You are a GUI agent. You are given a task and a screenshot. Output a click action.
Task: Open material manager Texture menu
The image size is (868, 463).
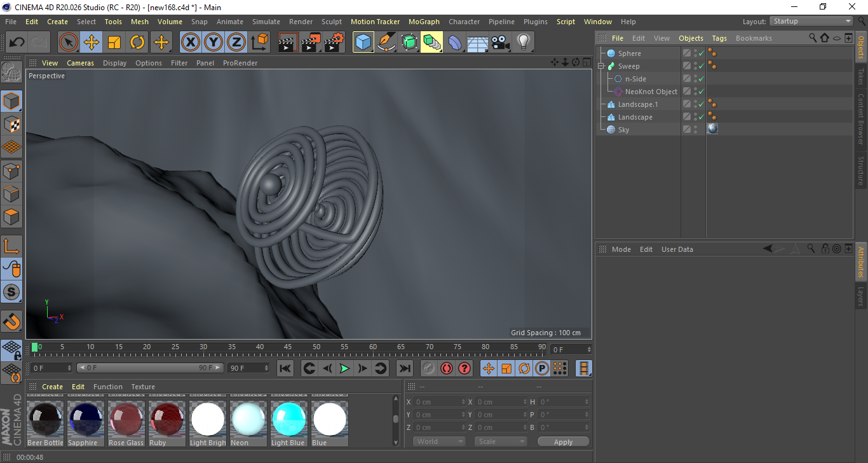[143, 387]
